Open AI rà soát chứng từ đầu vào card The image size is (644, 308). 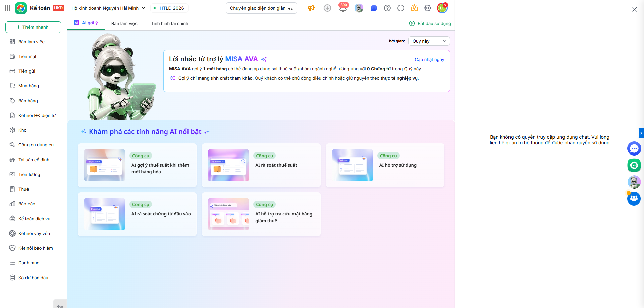[x=137, y=214]
